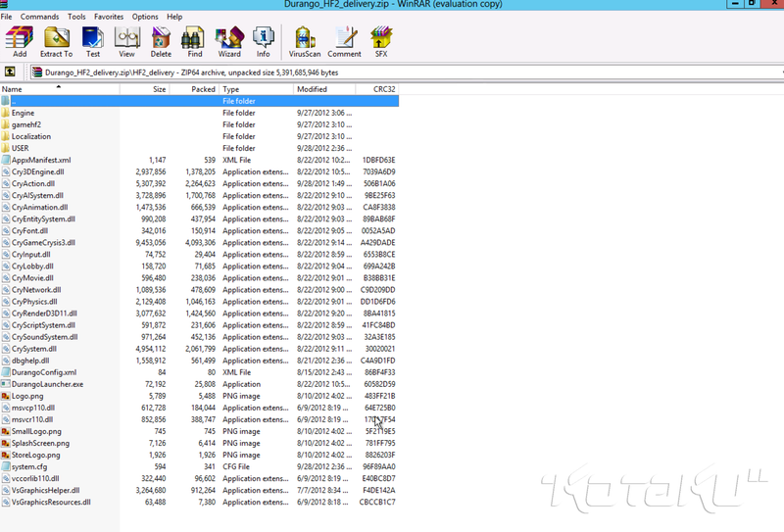Open the View toolbar icon

click(x=127, y=38)
